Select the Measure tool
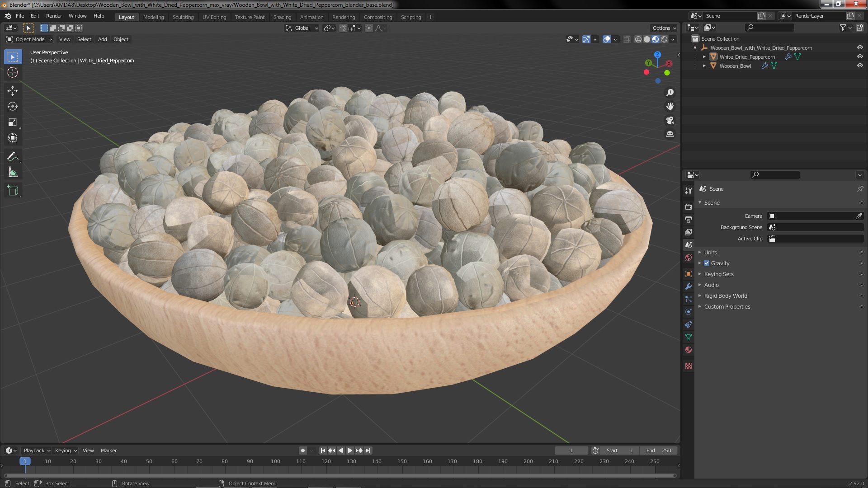868x488 pixels. coord(13,173)
